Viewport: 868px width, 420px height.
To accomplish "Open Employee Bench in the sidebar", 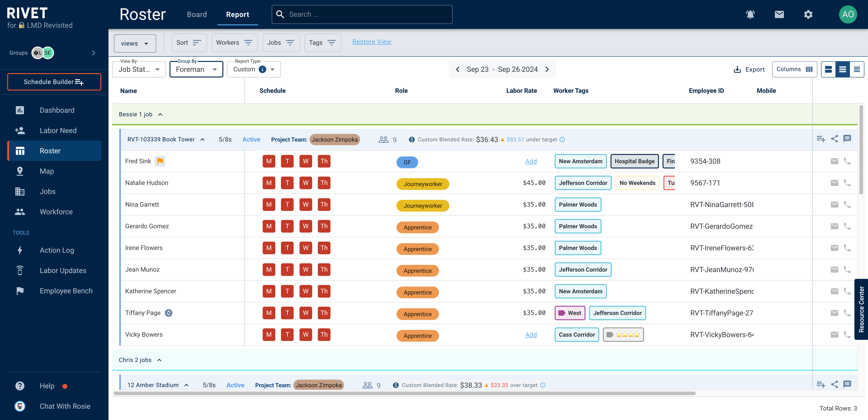I will pyautogui.click(x=54, y=291).
